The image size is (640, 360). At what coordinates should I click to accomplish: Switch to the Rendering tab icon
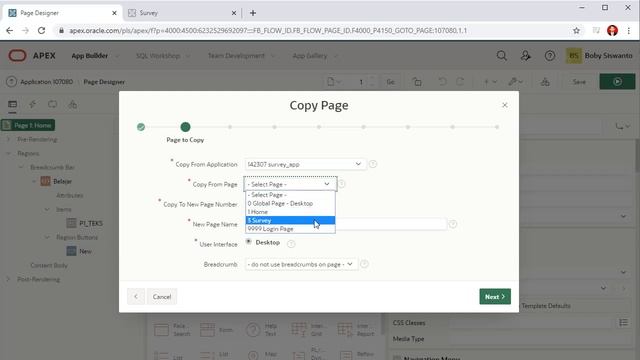[x=13, y=104]
